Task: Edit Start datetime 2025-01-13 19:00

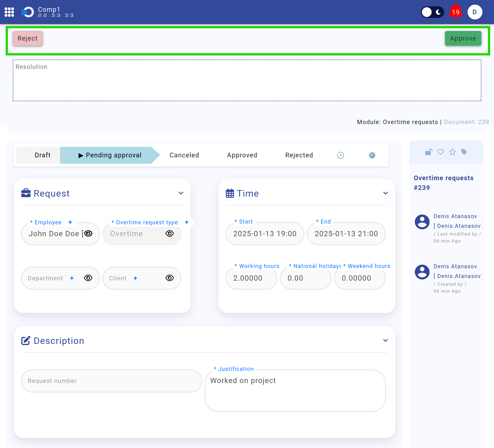Action: click(x=265, y=234)
